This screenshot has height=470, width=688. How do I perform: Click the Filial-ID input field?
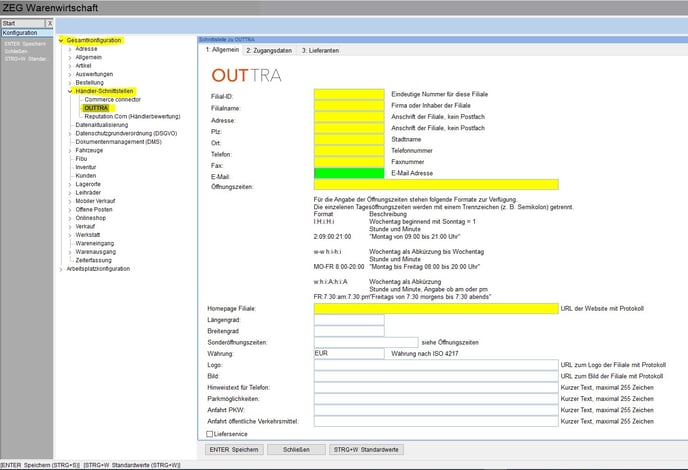pyautogui.click(x=349, y=94)
